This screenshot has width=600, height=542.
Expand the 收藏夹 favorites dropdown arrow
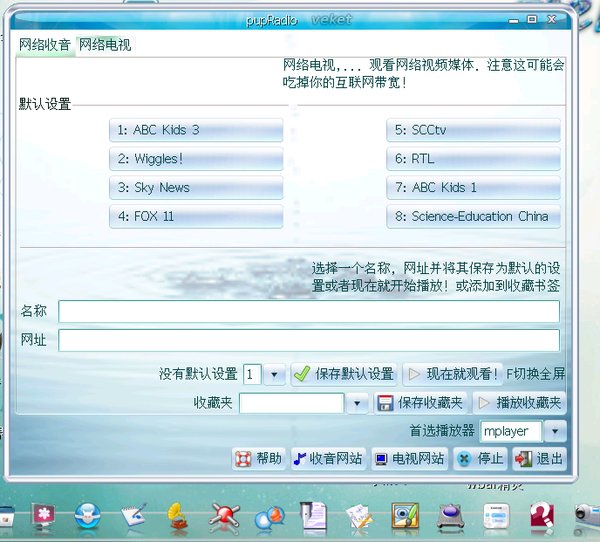click(x=357, y=403)
